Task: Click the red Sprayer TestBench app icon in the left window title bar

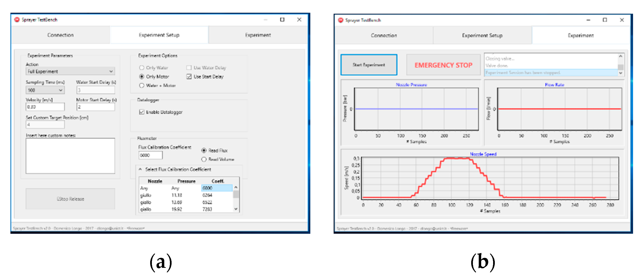Action: click(17, 20)
